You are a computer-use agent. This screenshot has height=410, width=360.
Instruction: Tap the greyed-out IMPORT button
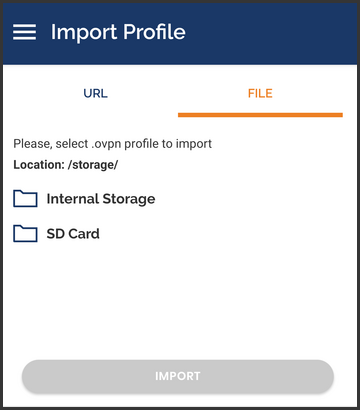[x=178, y=376]
